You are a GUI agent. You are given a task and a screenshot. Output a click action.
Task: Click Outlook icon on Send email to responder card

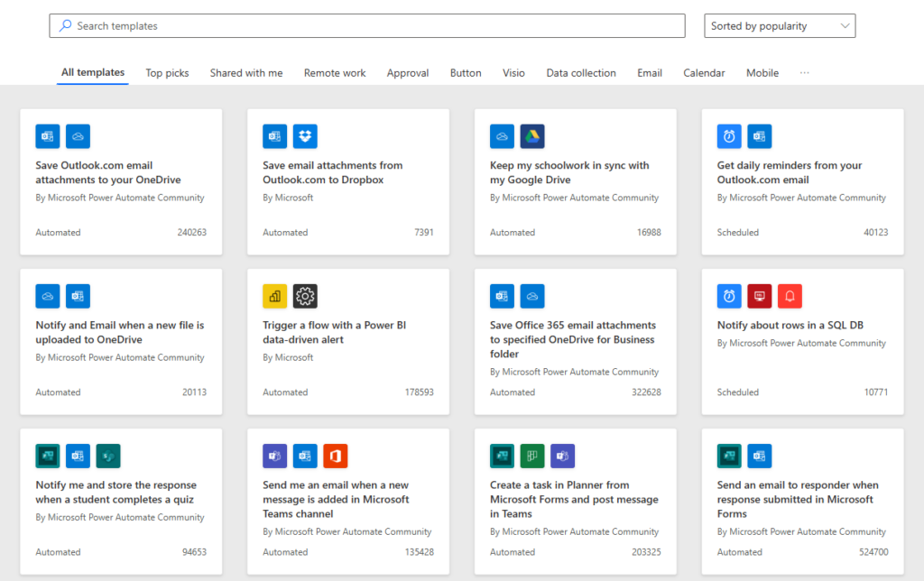760,456
